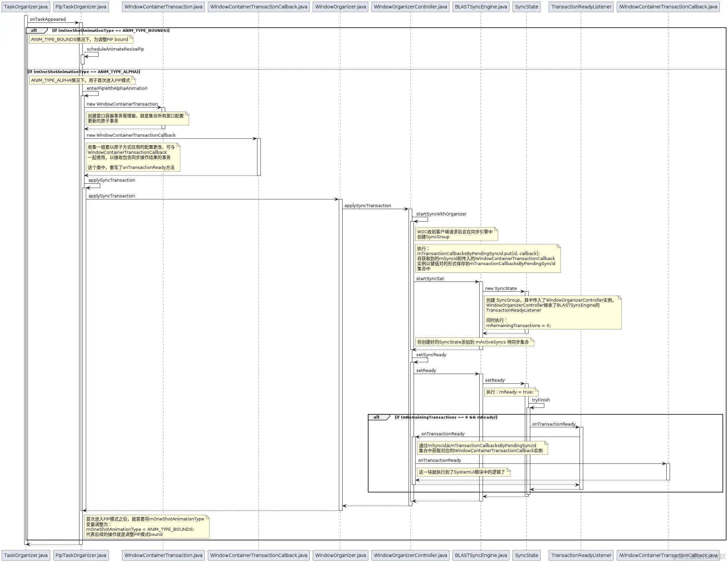Click the note 'ANIM_TYPE_BOUNDS情况下，为调整PIP bound'
The width and height of the screenshot is (728, 562).
pos(81,40)
